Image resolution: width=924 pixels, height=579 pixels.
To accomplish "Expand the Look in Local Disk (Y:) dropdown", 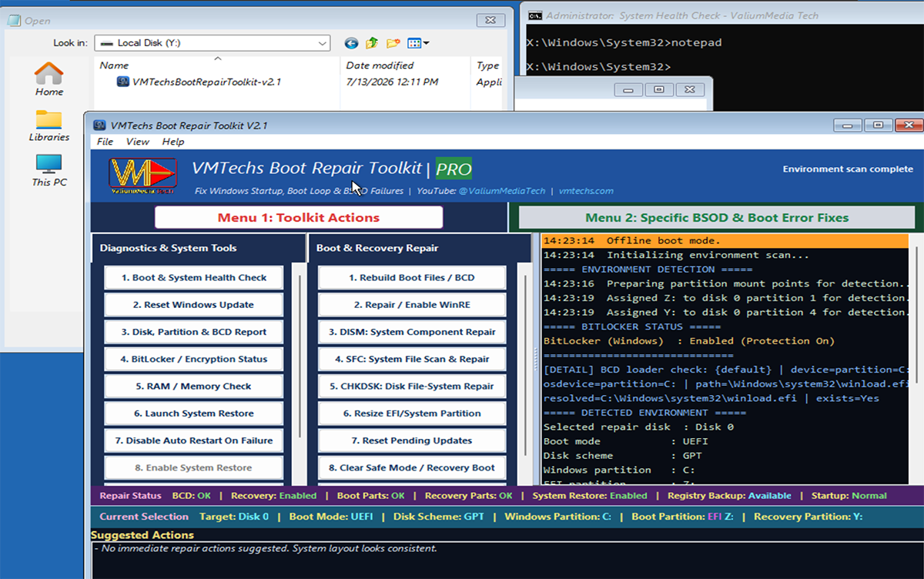I will [x=323, y=43].
